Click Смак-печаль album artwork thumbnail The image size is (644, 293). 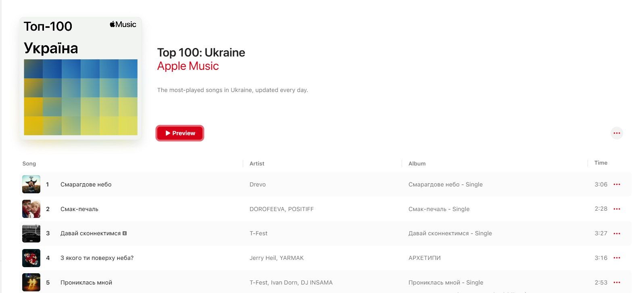(x=31, y=209)
